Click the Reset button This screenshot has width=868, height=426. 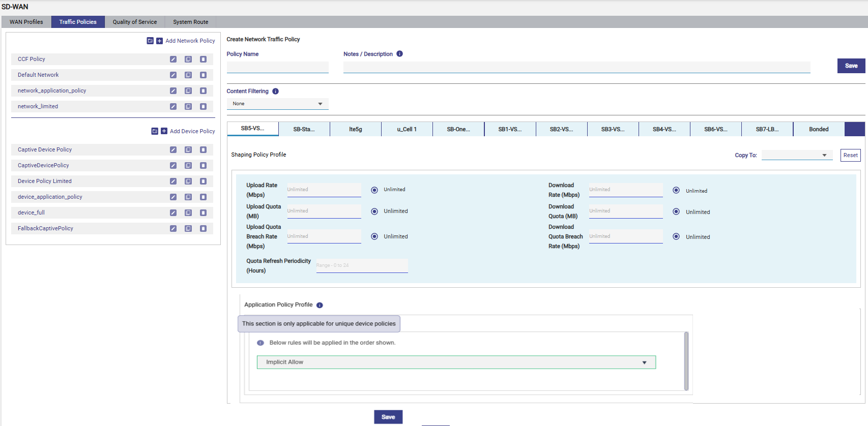click(x=850, y=155)
